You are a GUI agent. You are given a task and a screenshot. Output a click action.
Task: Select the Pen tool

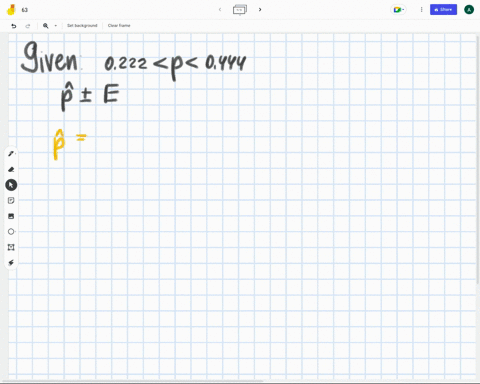click(11, 154)
